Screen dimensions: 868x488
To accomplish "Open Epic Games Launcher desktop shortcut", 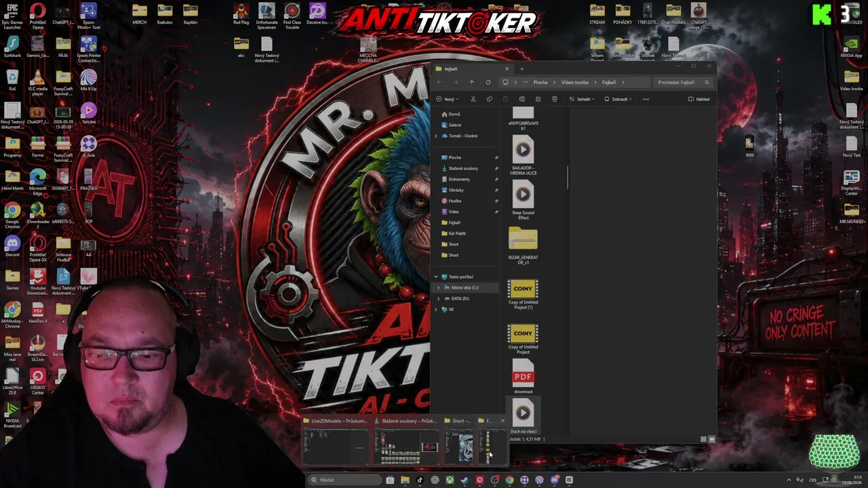I will point(12,16).
